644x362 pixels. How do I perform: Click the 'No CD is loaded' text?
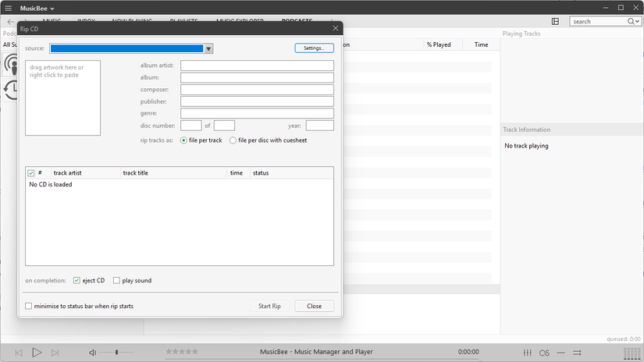click(x=51, y=184)
